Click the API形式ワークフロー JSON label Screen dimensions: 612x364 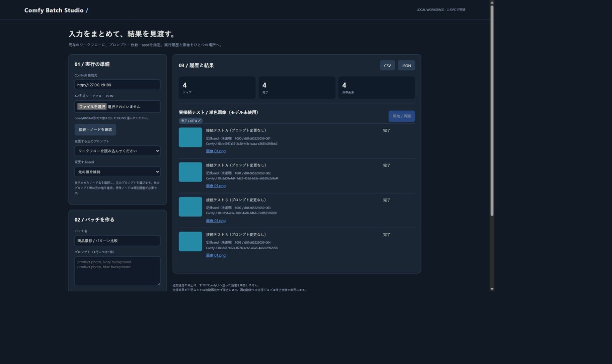click(94, 96)
